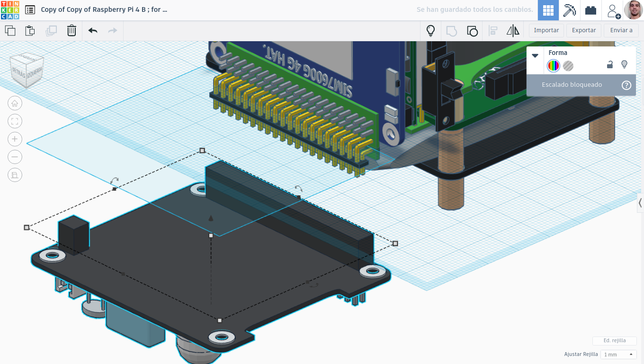Zoom in with the plus button

pos(15,139)
